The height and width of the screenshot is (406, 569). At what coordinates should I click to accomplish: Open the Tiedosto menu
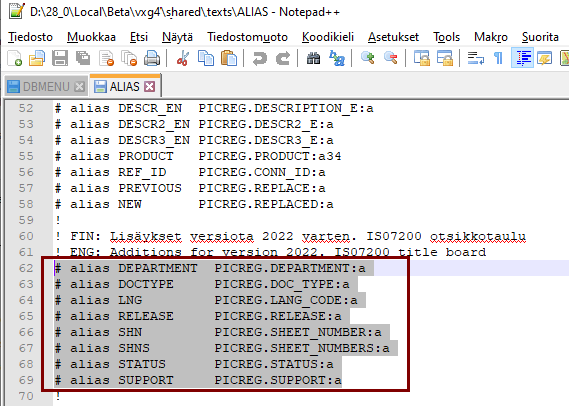(x=30, y=37)
